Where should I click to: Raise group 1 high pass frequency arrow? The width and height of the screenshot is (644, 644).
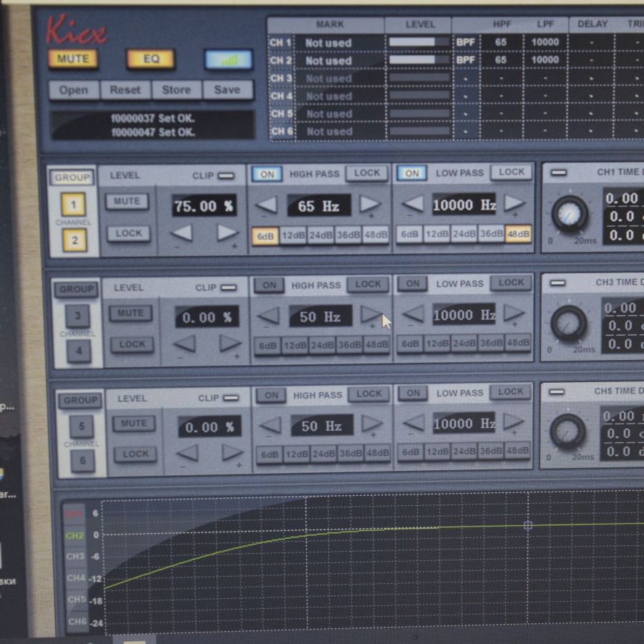[370, 205]
